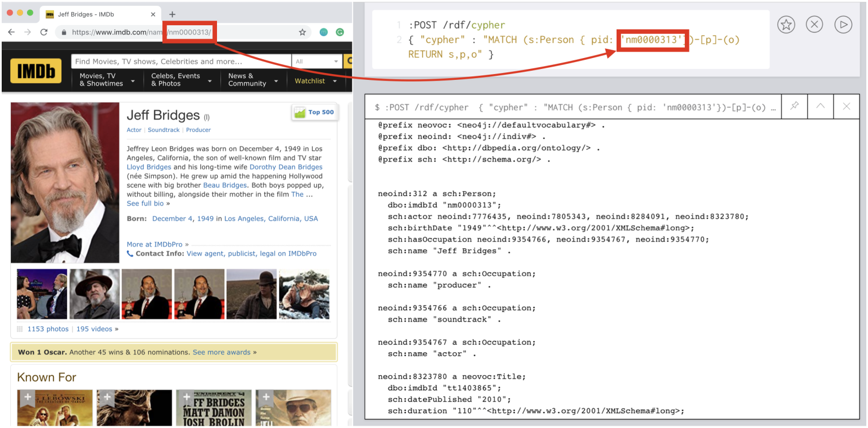
Task: Bookmark page with the star icon
Action: 303,32
